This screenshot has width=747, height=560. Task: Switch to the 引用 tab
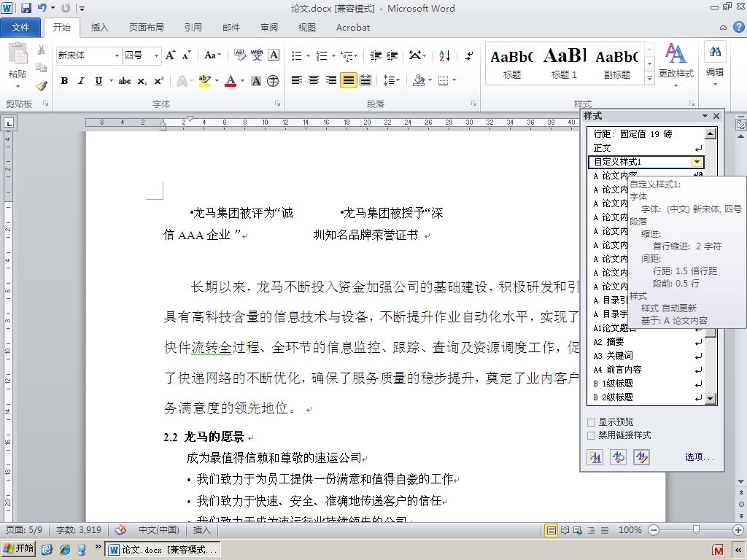193,28
